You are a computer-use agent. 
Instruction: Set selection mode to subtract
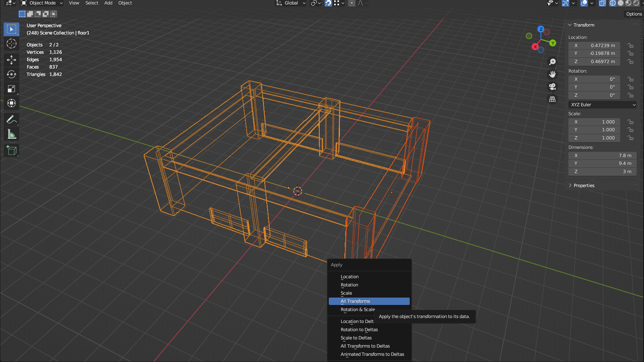point(38,14)
